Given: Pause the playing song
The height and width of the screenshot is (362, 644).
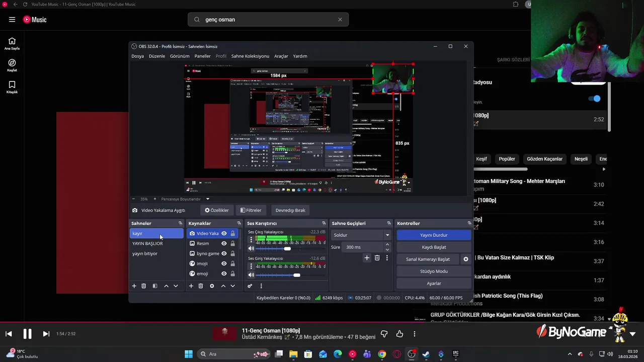Looking at the screenshot, I should tap(27, 334).
